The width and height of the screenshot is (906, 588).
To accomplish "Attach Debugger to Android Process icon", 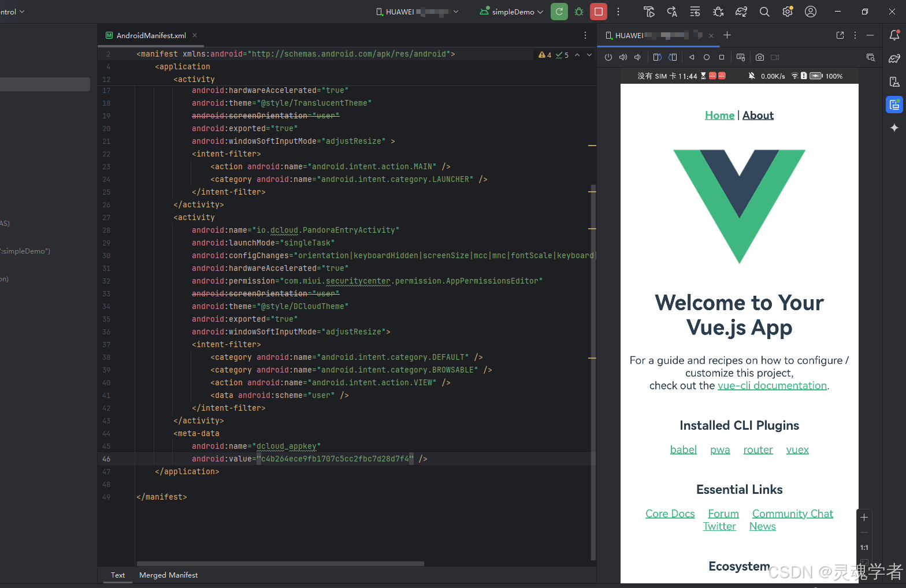I will click(718, 12).
